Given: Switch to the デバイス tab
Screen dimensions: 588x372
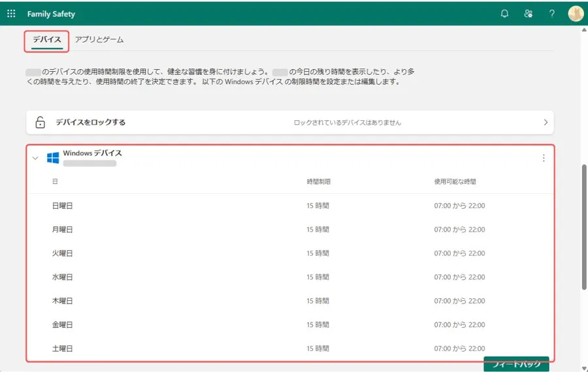Looking at the screenshot, I should point(47,40).
